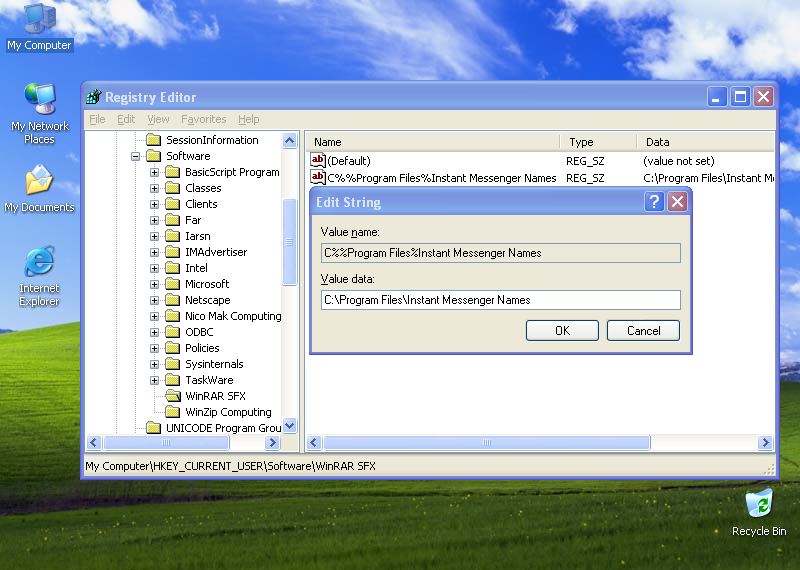Confirm the string edit with OK
The image size is (800, 570).
(x=562, y=331)
